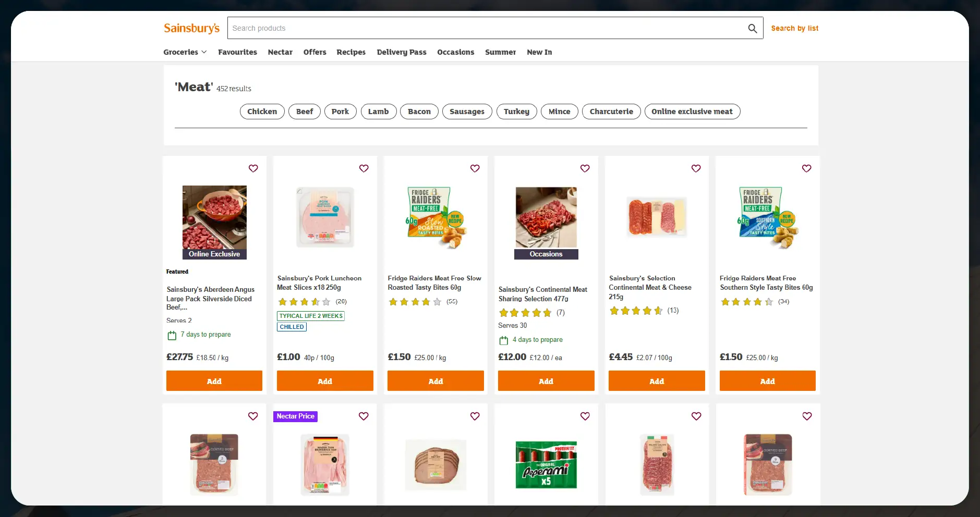
Task: Enable the Bacon filter chip
Action: (x=419, y=112)
